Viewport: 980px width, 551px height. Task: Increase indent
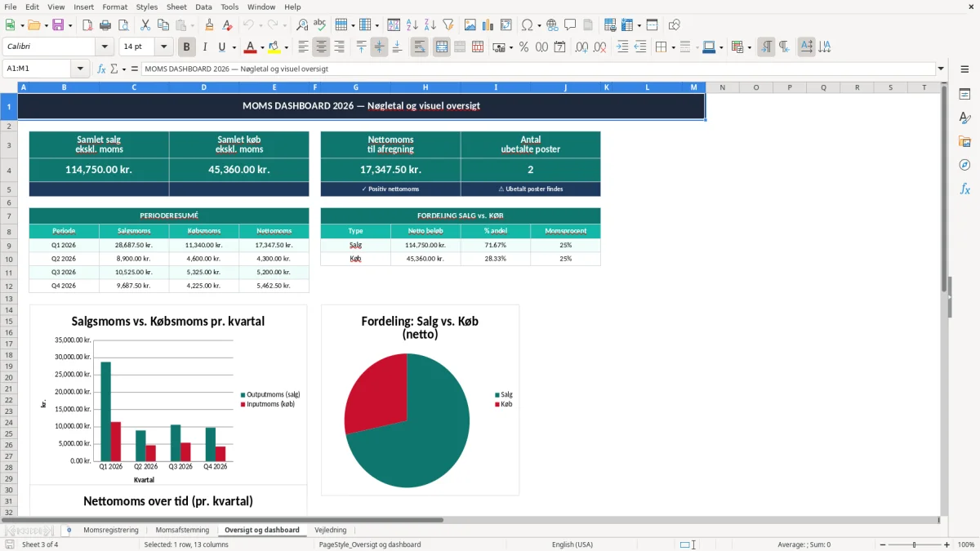[622, 47]
